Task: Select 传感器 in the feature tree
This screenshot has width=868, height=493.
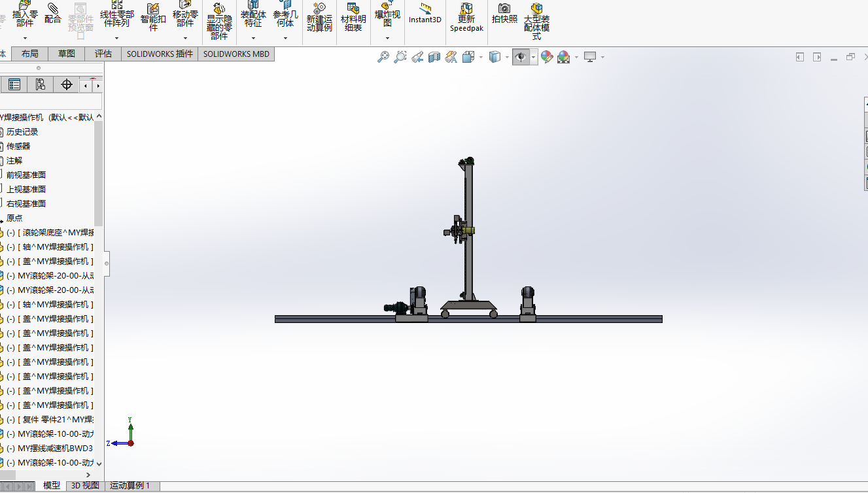Action: (18, 146)
